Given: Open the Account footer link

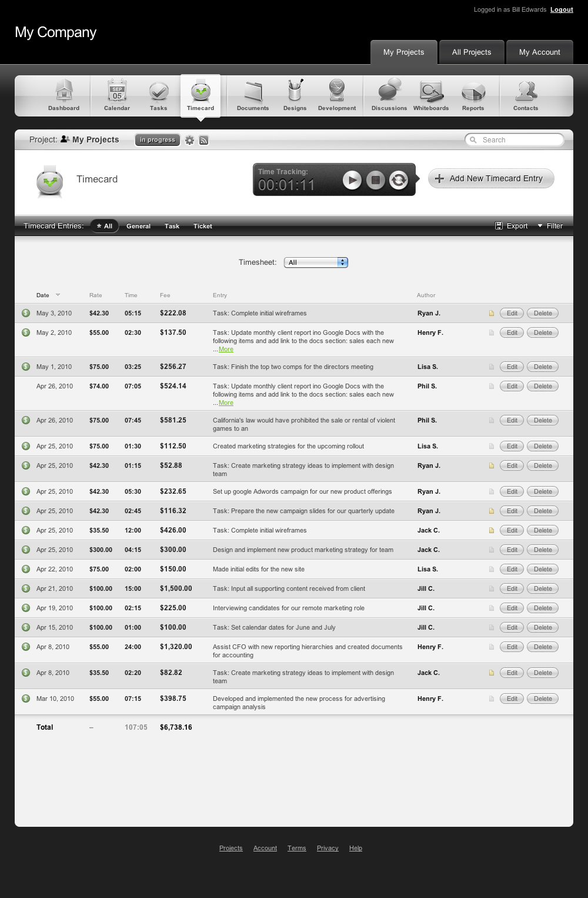Looking at the screenshot, I should pyautogui.click(x=265, y=848).
